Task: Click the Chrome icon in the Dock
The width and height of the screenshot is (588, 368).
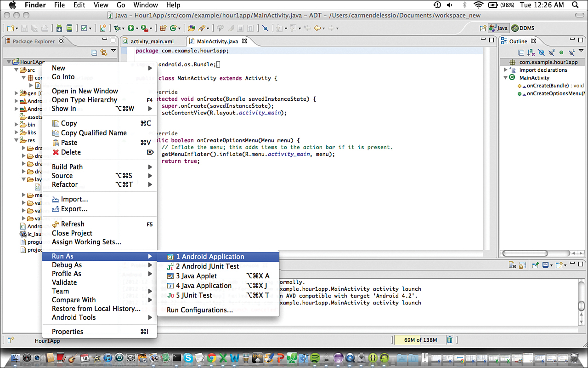Action: tap(212, 358)
